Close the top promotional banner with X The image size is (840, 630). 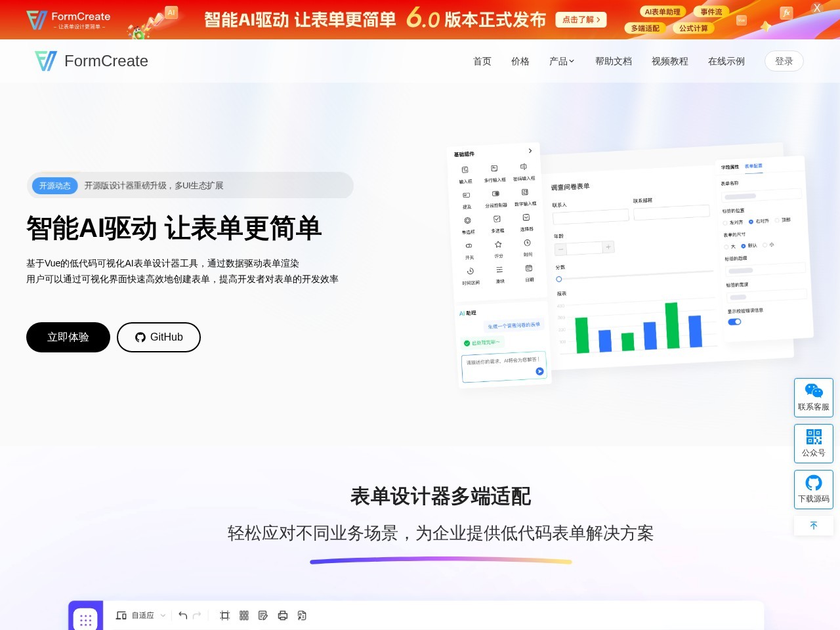tap(817, 9)
